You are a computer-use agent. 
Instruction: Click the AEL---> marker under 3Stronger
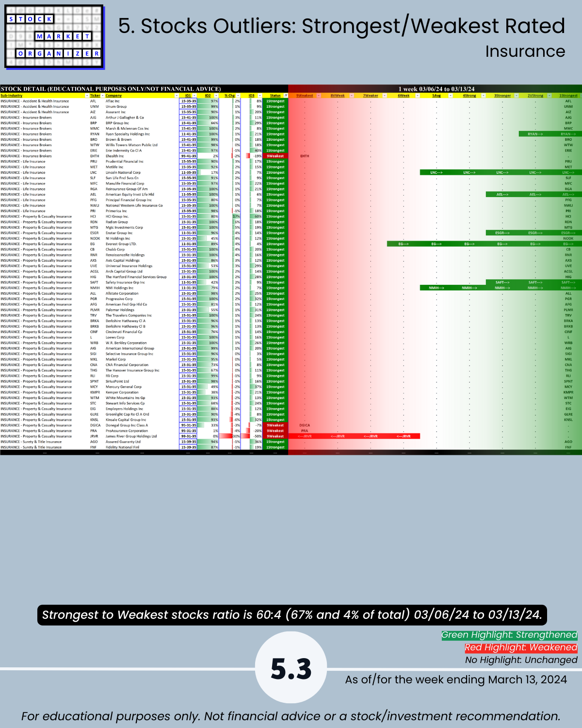click(x=502, y=194)
